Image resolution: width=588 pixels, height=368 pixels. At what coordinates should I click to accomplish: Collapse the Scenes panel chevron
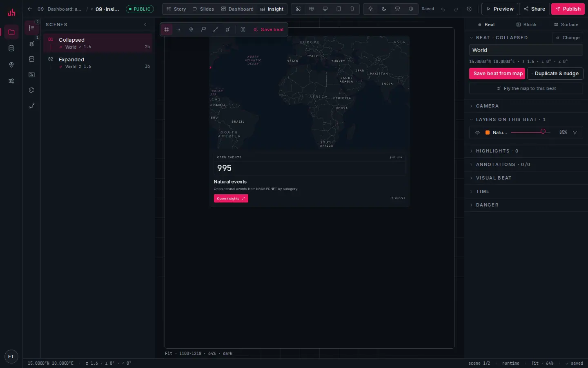[x=145, y=25]
